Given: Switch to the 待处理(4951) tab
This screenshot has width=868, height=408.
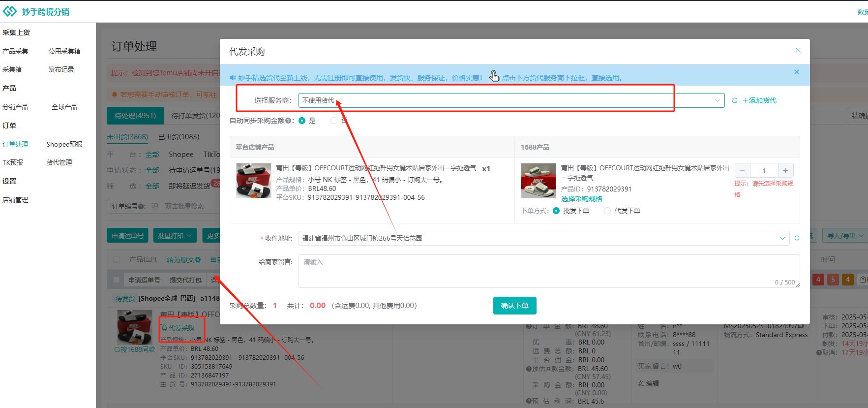Looking at the screenshot, I should [x=135, y=116].
